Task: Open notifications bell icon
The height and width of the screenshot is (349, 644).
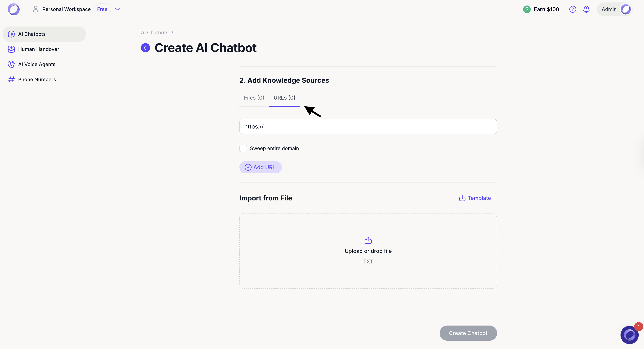Action: pyautogui.click(x=586, y=9)
